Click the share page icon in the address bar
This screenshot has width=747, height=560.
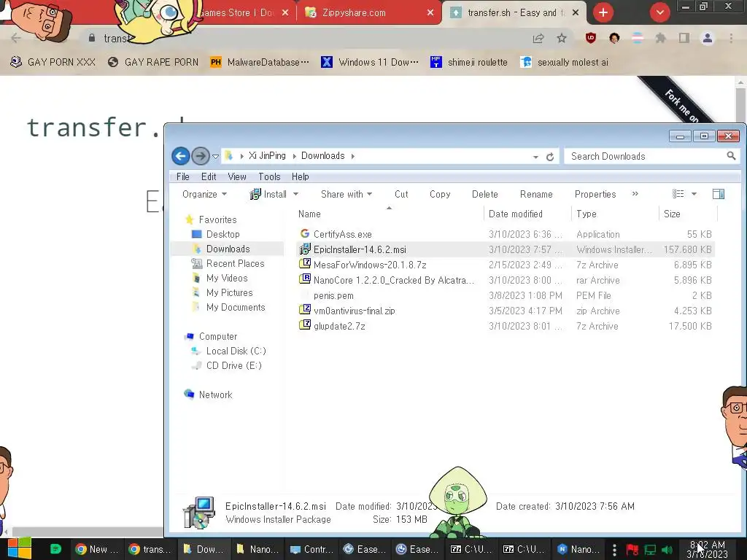coord(538,39)
